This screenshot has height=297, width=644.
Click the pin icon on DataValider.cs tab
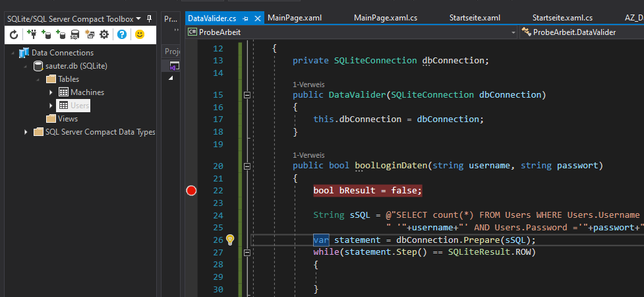246,18
